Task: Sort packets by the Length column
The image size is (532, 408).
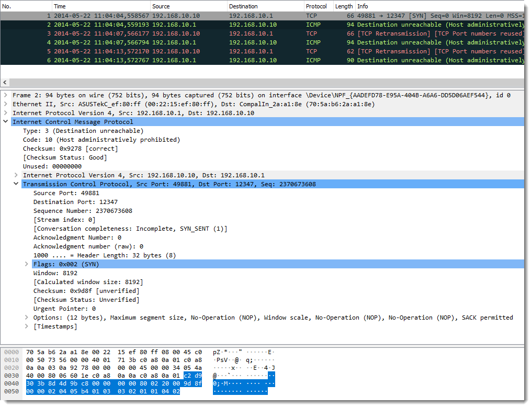Action: click(344, 6)
